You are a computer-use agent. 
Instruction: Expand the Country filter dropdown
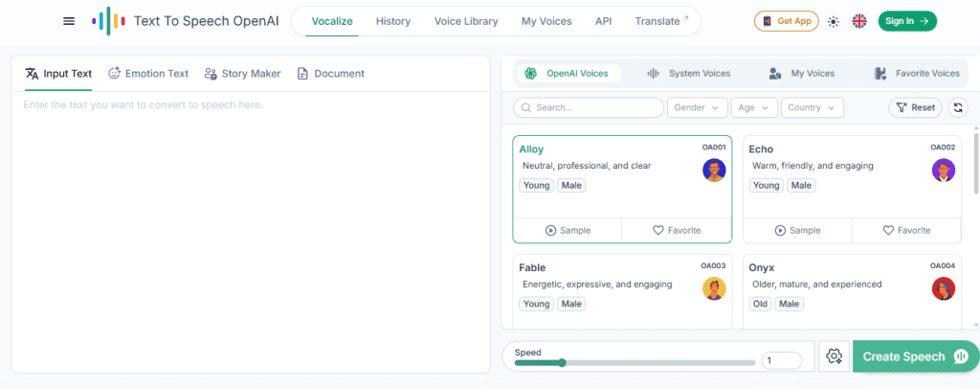812,107
